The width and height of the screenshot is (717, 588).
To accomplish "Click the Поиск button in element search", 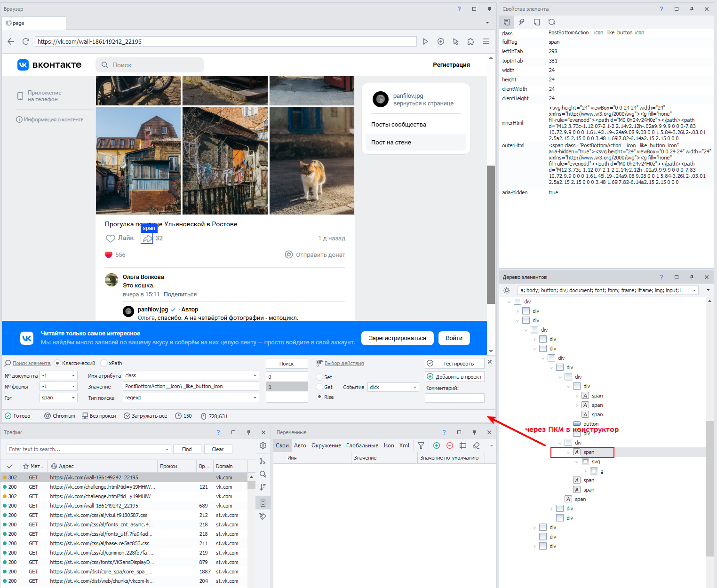I will (x=287, y=364).
